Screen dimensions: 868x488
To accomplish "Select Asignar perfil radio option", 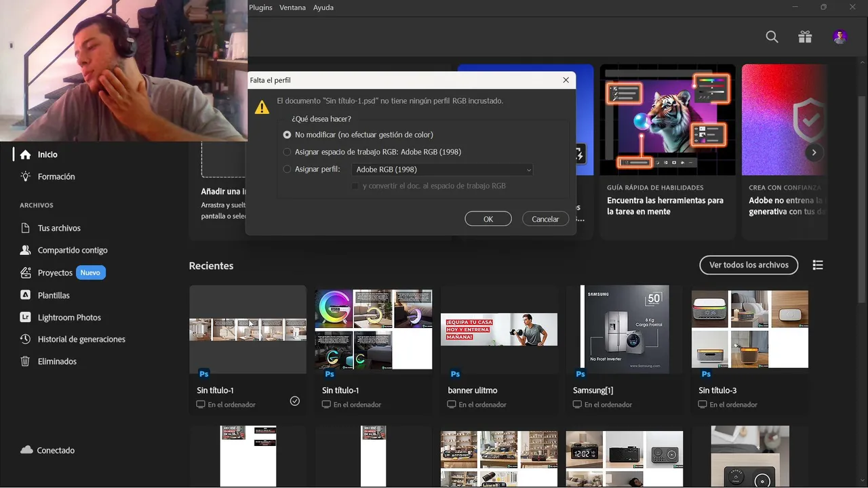I will 288,169.
